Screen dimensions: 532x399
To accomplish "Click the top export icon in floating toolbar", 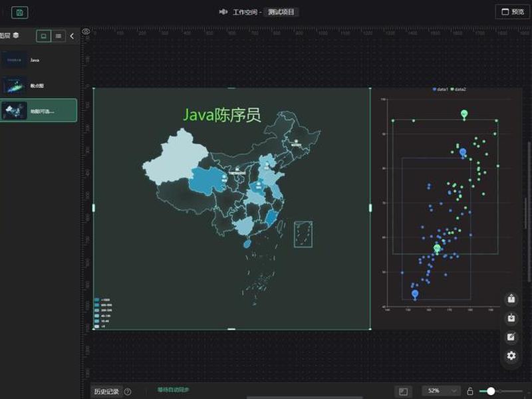I will [x=511, y=299].
